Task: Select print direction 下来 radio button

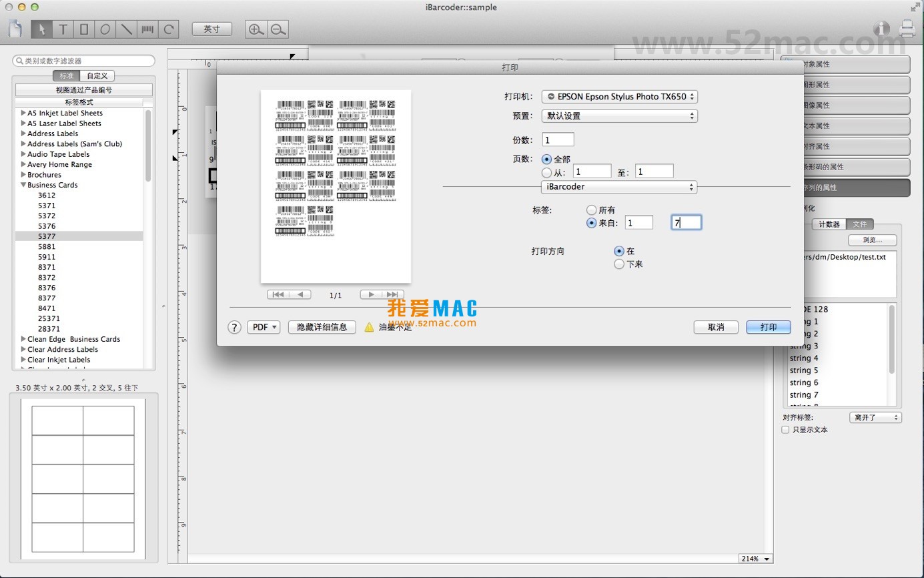Action: coord(619,264)
